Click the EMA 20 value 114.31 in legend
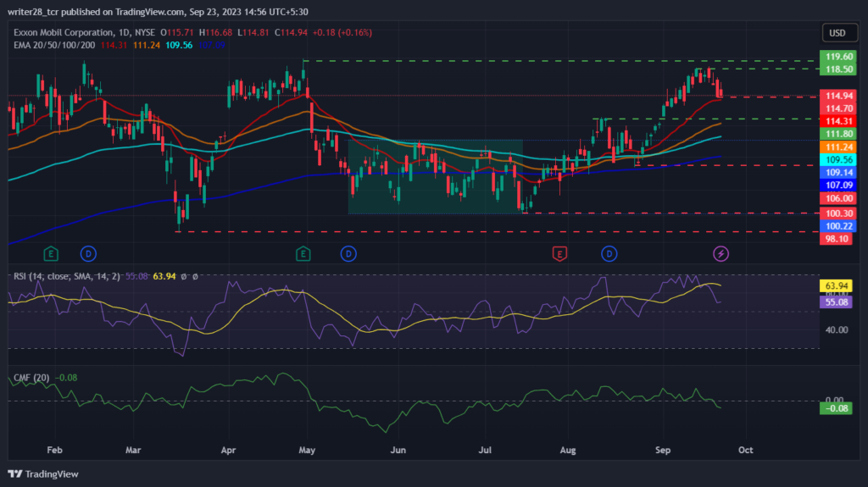This screenshot has height=487, width=868. coord(114,46)
